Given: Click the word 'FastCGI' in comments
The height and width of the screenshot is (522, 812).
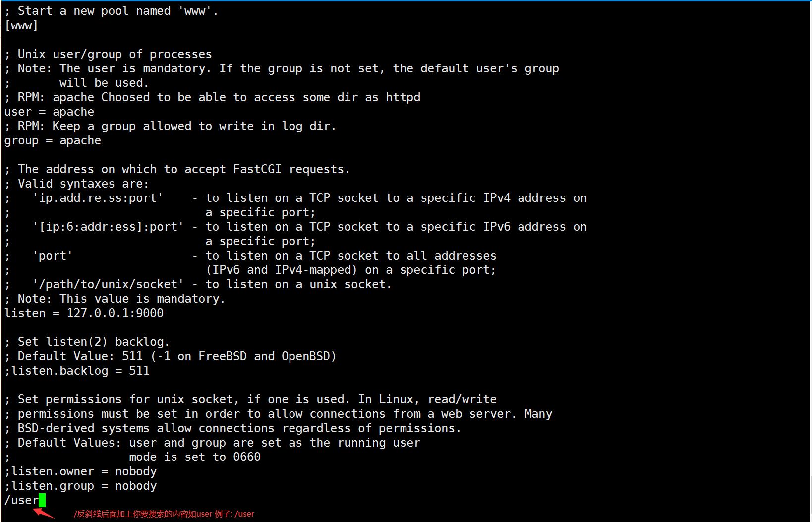Looking at the screenshot, I should (x=257, y=169).
